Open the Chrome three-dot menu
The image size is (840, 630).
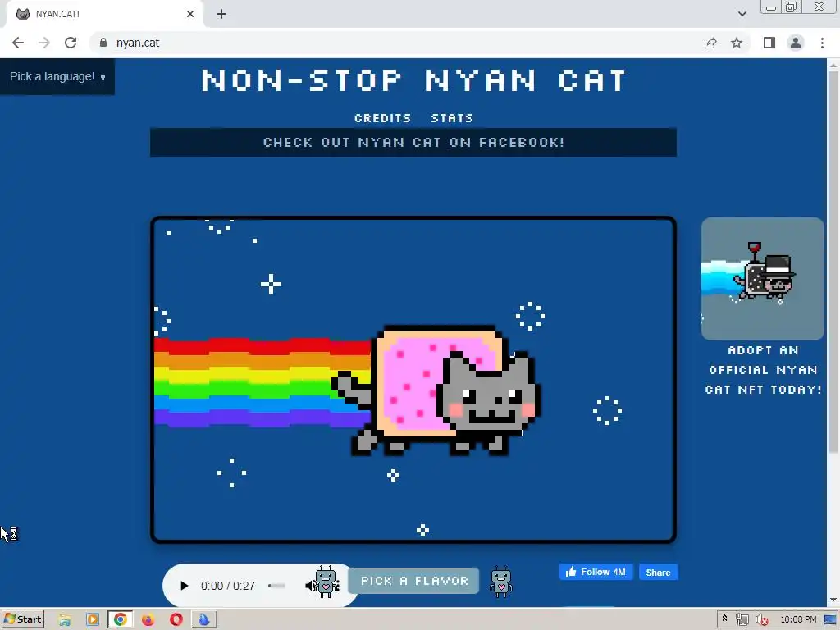point(822,43)
